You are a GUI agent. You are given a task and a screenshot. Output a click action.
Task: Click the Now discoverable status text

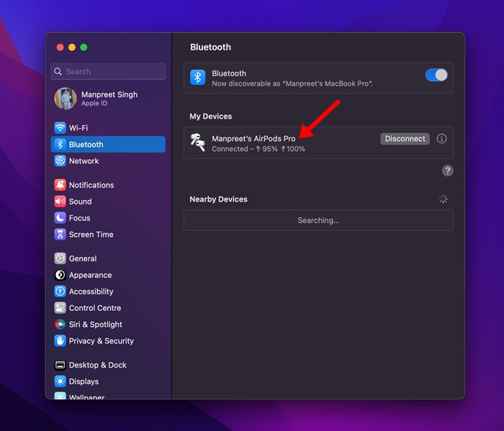click(x=292, y=83)
